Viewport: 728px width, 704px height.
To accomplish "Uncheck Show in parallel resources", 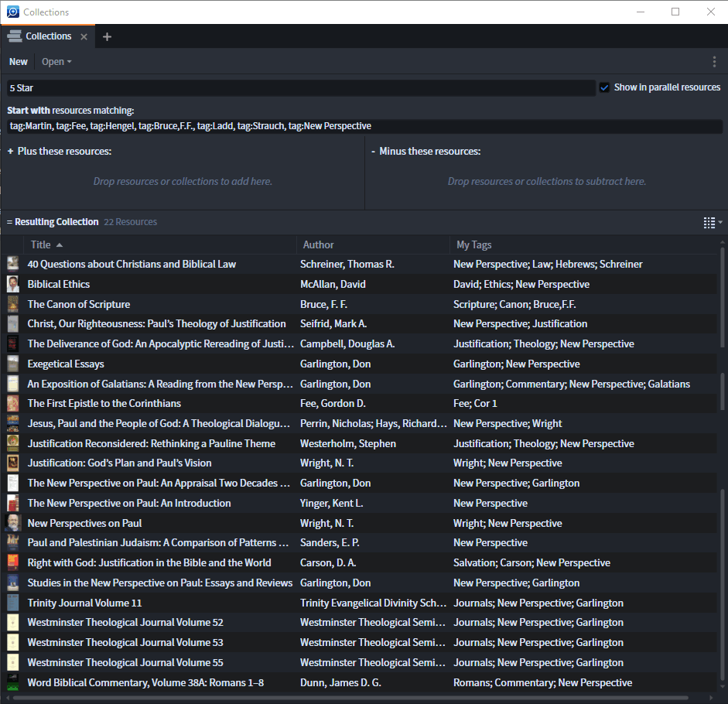I will 604,87.
